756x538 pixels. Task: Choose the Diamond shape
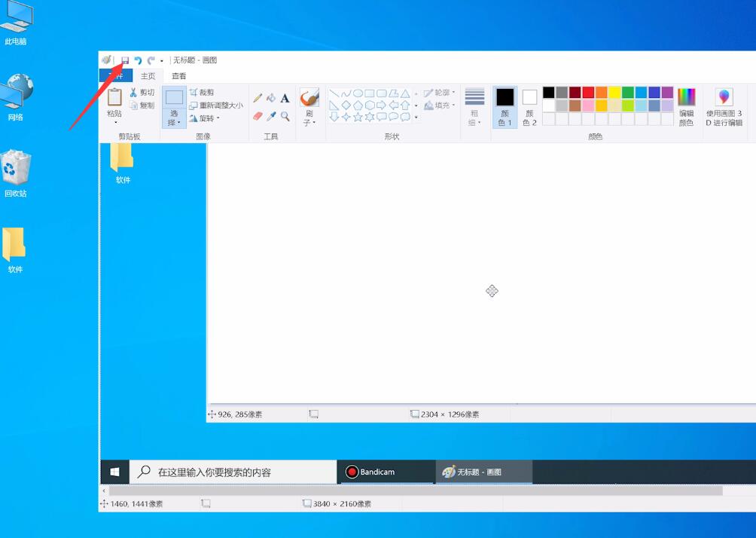click(346, 105)
